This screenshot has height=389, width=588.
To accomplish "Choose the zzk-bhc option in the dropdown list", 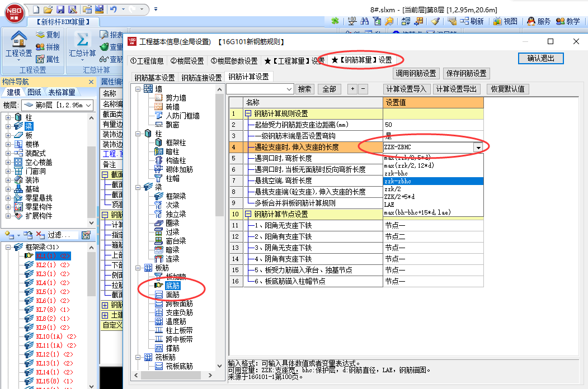I will click(x=433, y=173).
